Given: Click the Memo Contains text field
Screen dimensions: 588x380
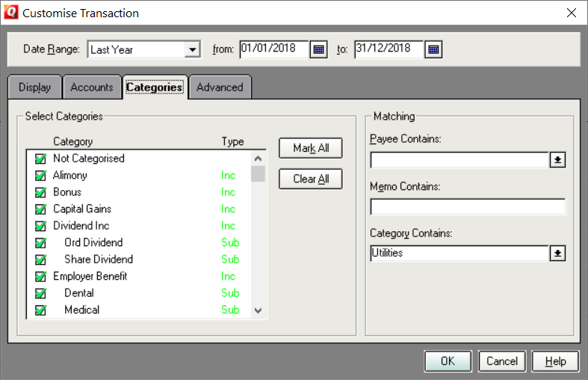Looking at the screenshot, I should click(x=468, y=207).
